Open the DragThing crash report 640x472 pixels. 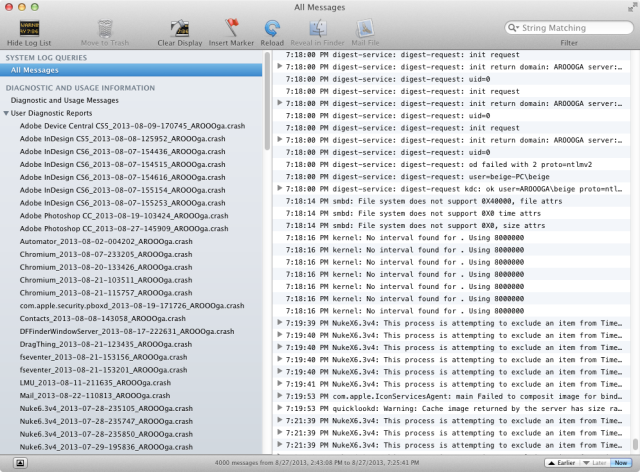(106, 344)
